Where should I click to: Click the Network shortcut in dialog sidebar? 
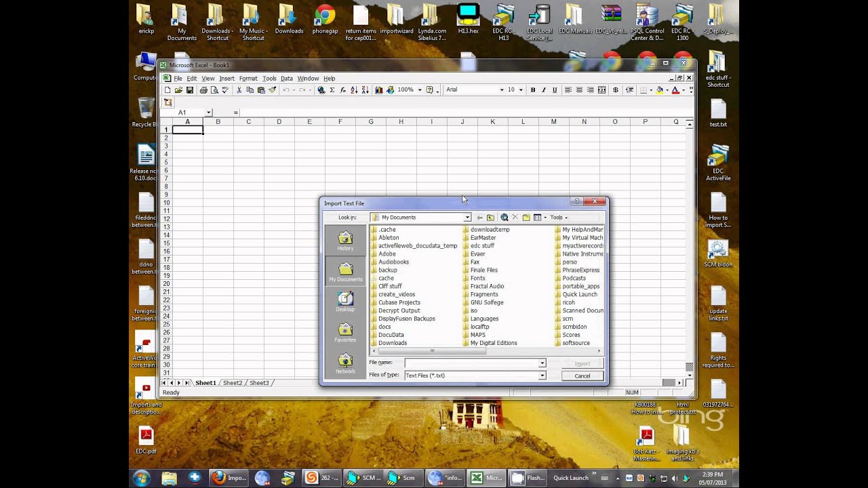(x=345, y=363)
